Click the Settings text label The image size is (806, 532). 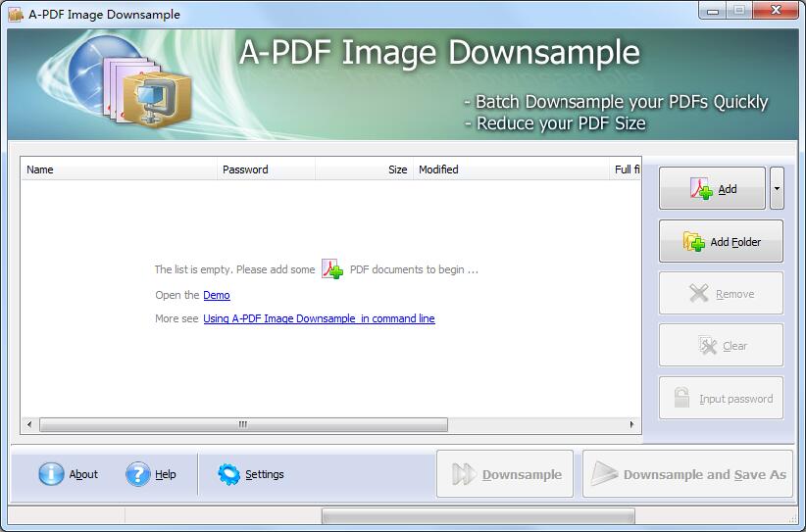pos(264,474)
